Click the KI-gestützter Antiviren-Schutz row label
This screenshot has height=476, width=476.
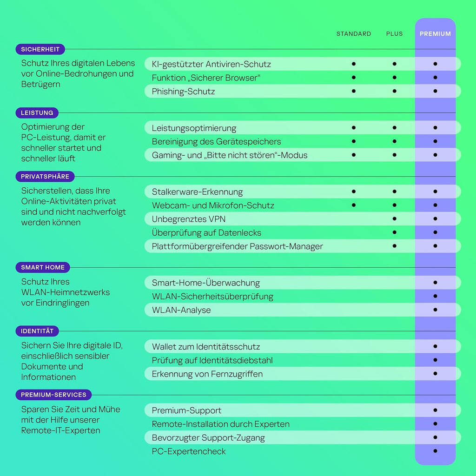tap(211, 64)
